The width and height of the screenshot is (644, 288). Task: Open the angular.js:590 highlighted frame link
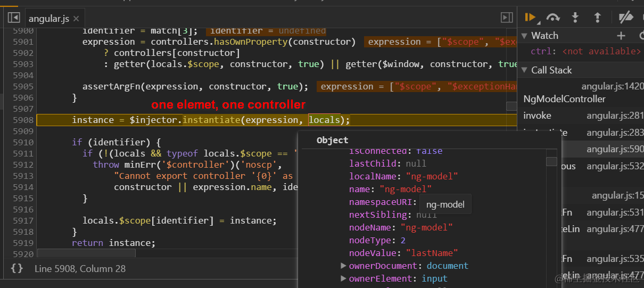pos(615,150)
